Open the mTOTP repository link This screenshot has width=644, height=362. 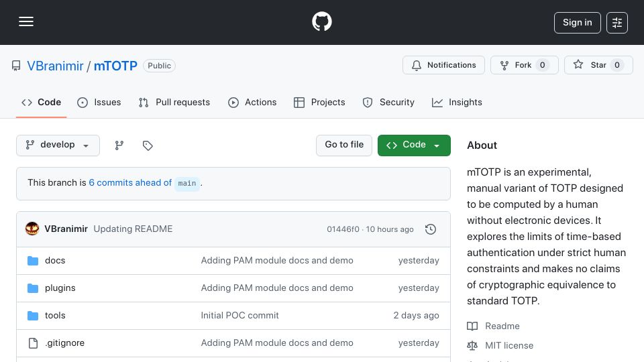(115, 66)
